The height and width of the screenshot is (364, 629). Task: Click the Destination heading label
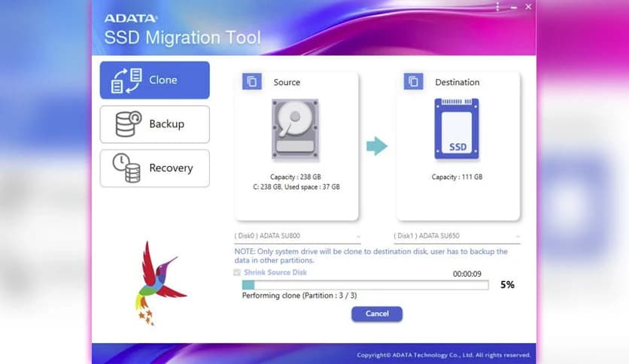pos(457,82)
